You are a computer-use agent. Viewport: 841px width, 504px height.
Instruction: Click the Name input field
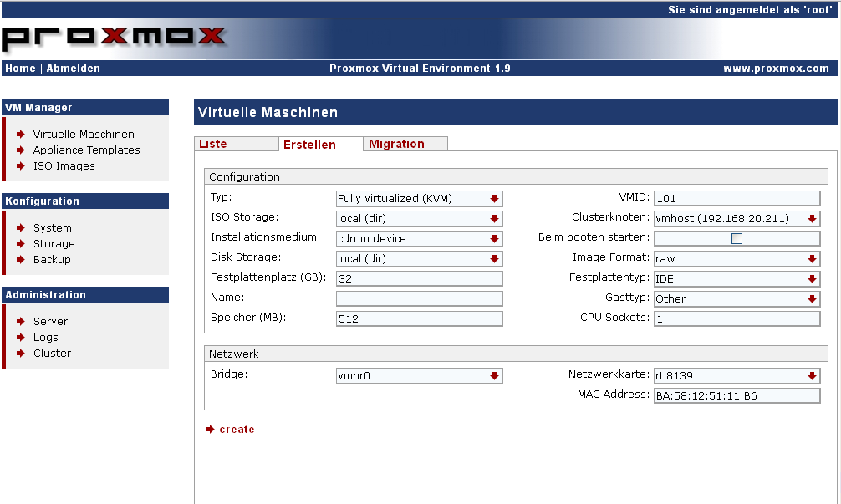pos(419,298)
